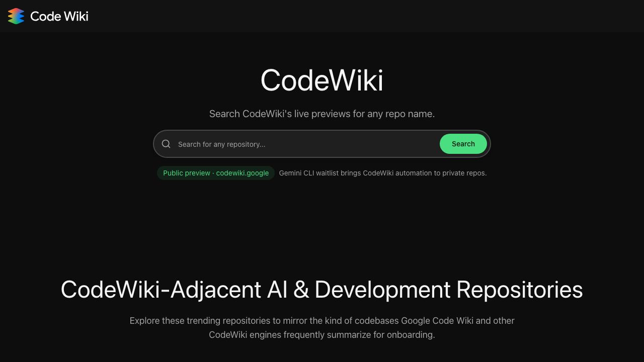Click the 'Explore these trending repositories' description
Screen dimensions: 644x362
322,327
